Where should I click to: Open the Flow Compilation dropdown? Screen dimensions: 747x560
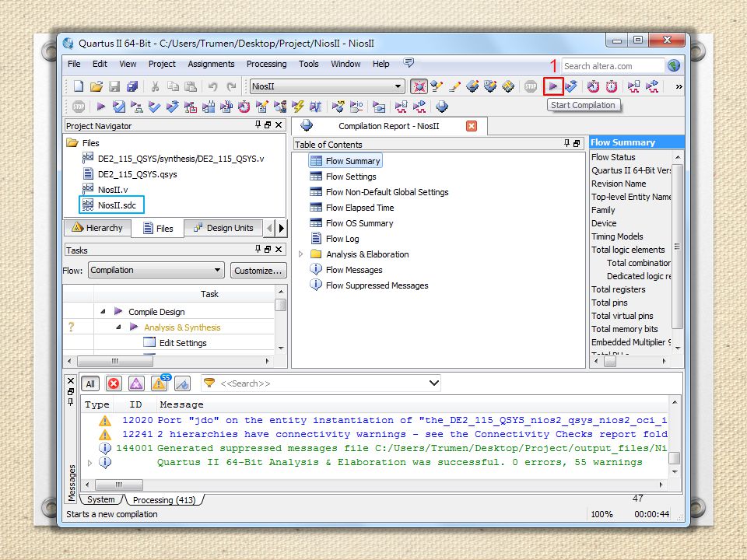[x=217, y=270]
